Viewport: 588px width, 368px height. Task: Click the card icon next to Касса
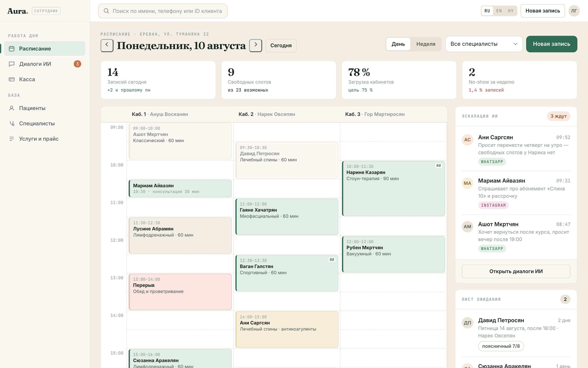11,79
